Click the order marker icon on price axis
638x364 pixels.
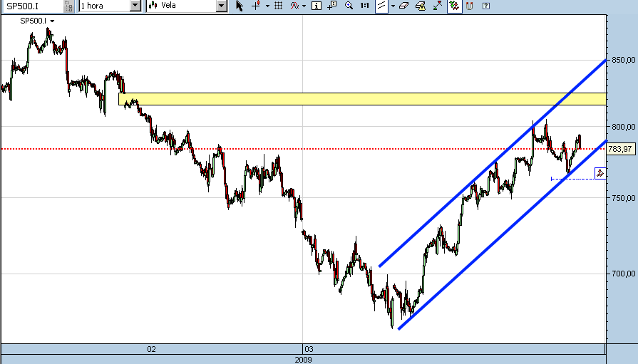pyautogui.click(x=600, y=174)
